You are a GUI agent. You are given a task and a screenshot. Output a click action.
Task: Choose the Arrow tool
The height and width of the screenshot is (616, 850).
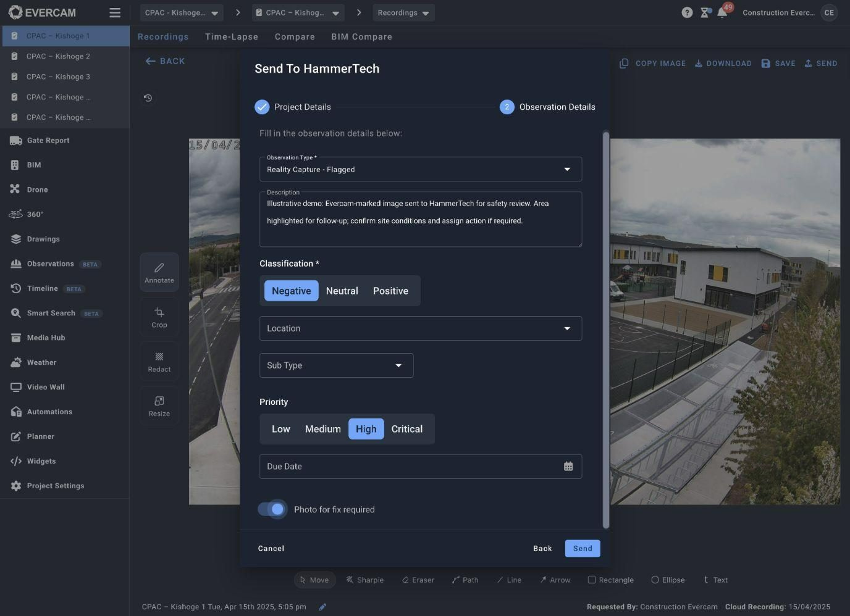pyautogui.click(x=555, y=580)
